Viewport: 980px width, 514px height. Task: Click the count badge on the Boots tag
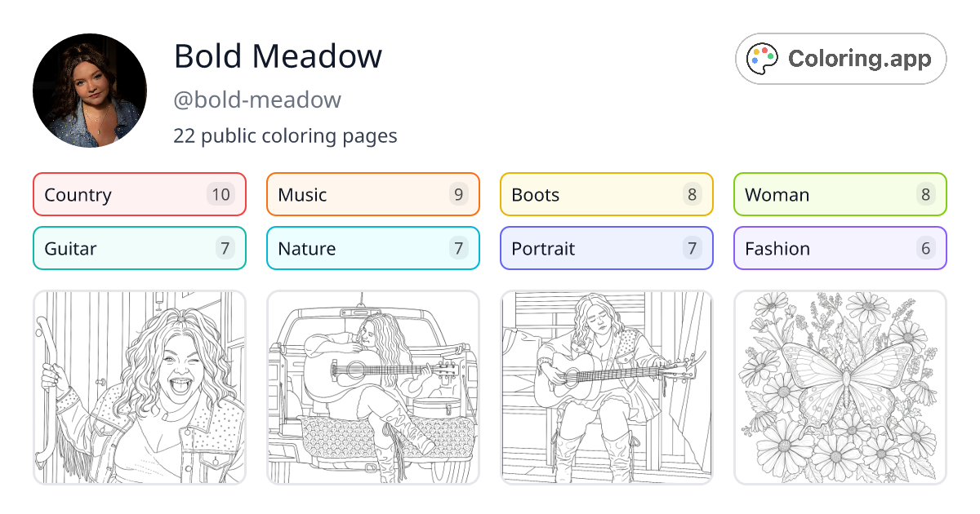click(x=691, y=194)
